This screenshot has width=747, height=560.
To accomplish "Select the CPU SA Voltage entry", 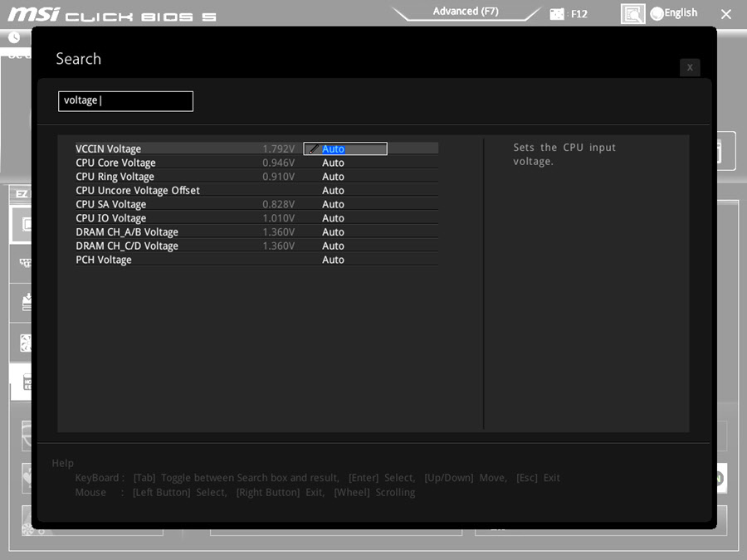I will coord(110,205).
